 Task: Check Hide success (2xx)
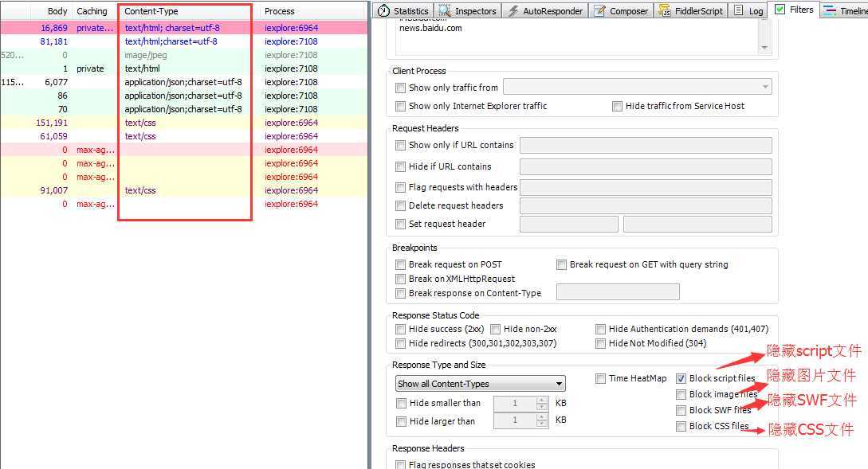point(400,329)
